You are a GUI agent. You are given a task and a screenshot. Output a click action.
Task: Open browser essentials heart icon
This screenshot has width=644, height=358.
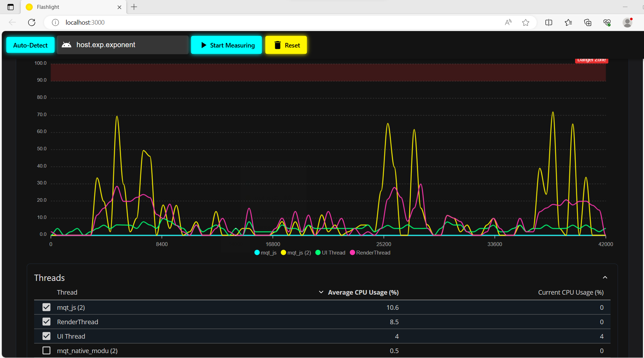(x=607, y=23)
